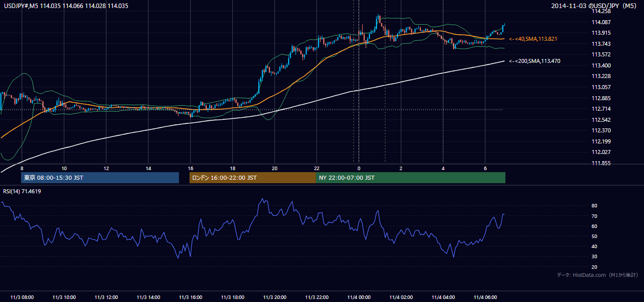Viewport: 644px width, 302px height.
Task: Click the 11/4 06:00 date axis label
Action: (485, 297)
